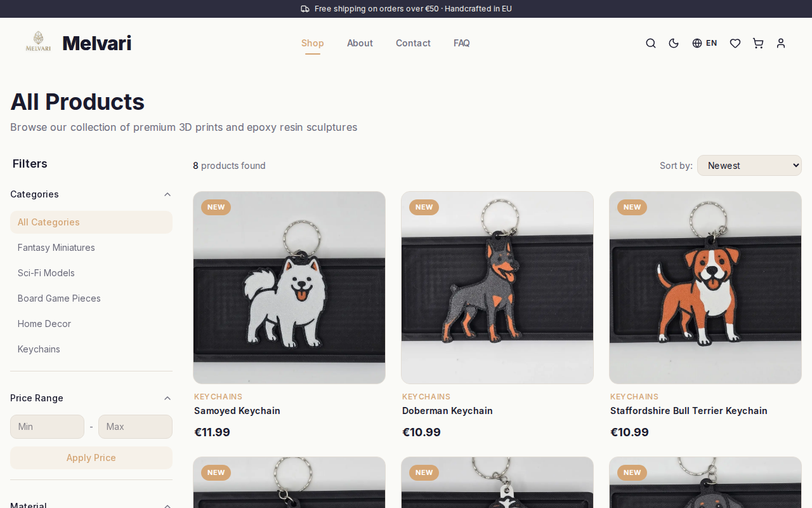Click the free shipping announcement text
This screenshot has width=812, height=508.
click(x=413, y=9)
